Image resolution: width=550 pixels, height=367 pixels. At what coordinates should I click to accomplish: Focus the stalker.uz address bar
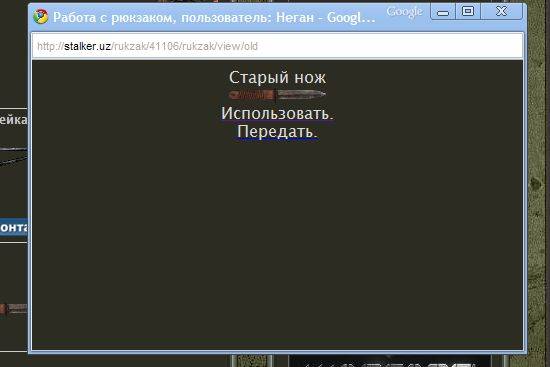click(277, 46)
